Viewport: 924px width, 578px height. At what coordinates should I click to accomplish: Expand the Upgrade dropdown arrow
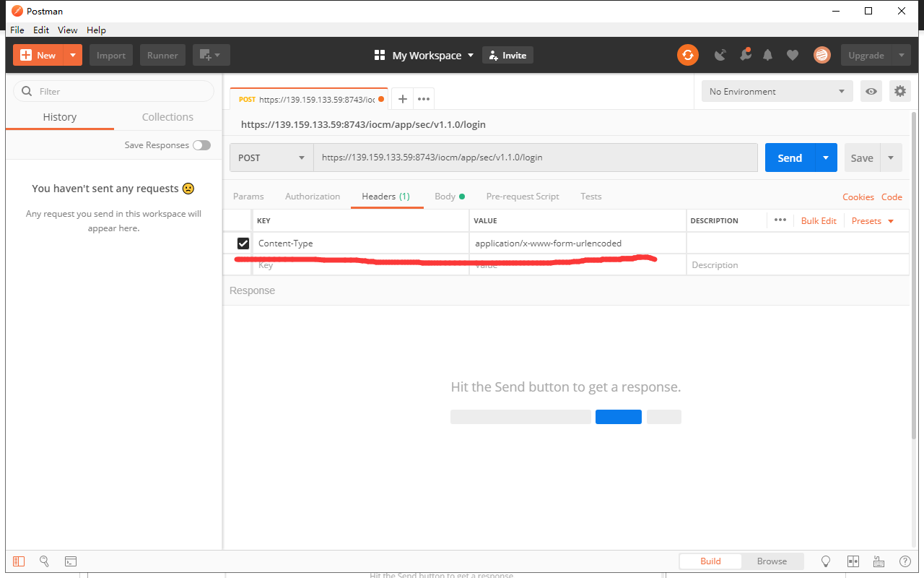click(x=901, y=55)
